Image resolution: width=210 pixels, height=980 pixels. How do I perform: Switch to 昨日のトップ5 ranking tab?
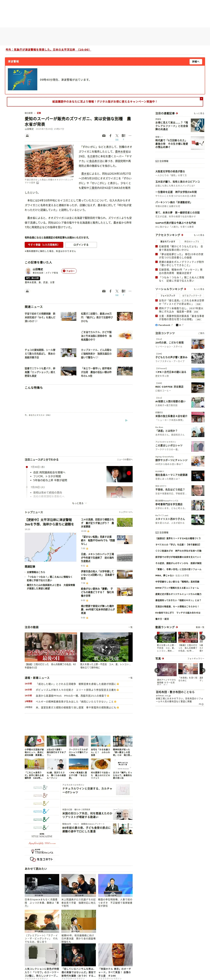(x=192, y=242)
